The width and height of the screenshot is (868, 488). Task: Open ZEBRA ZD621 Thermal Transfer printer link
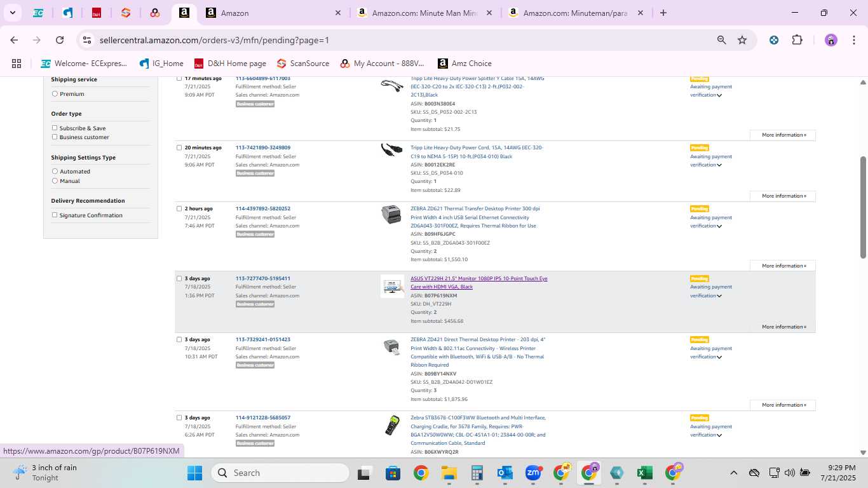tap(475, 217)
